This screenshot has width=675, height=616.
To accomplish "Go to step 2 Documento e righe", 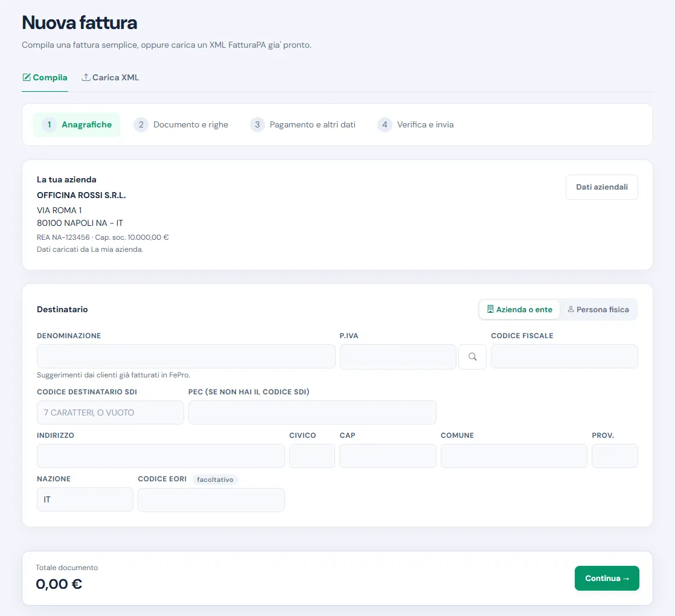I will 181,124.
